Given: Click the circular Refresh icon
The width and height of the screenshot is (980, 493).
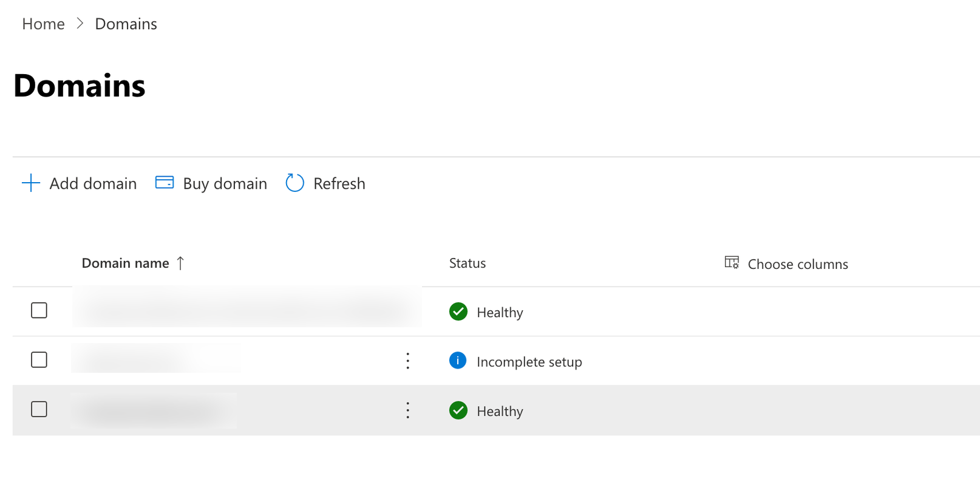Looking at the screenshot, I should coord(294,183).
